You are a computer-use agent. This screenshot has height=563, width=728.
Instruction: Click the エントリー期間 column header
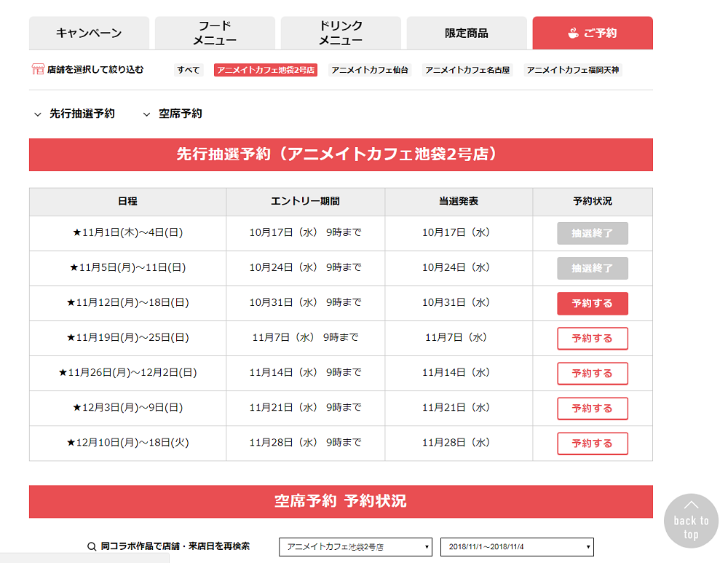click(306, 202)
